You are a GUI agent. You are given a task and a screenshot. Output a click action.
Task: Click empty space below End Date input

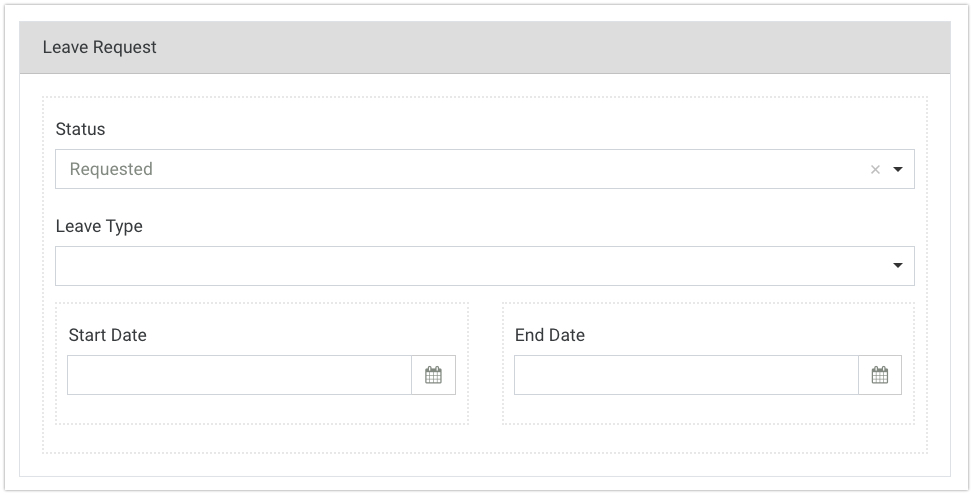pyautogui.click(x=706, y=409)
